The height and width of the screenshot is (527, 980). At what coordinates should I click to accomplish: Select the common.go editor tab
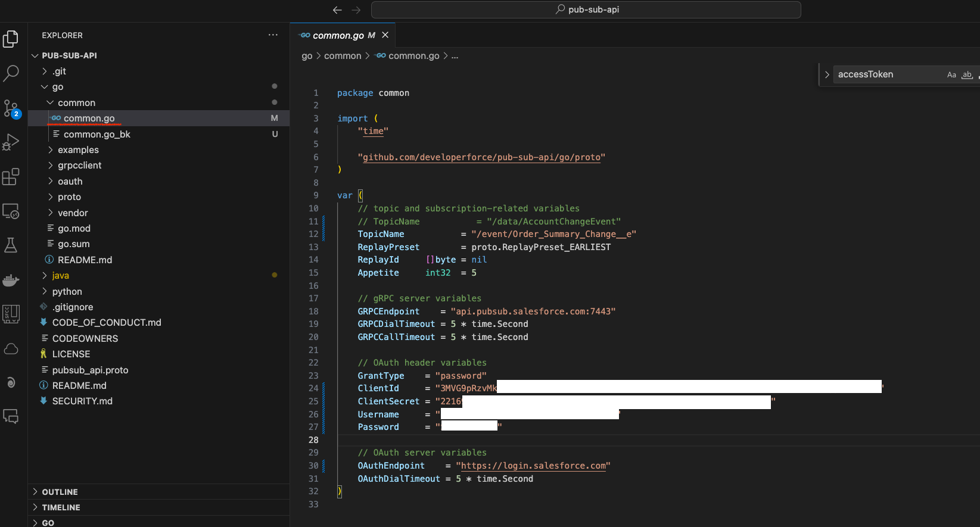(338, 36)
